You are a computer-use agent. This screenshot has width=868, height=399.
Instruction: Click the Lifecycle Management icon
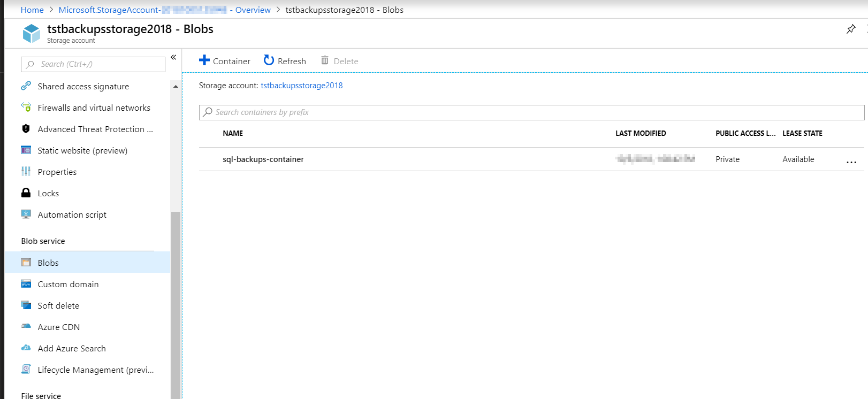tap(26, 369)
